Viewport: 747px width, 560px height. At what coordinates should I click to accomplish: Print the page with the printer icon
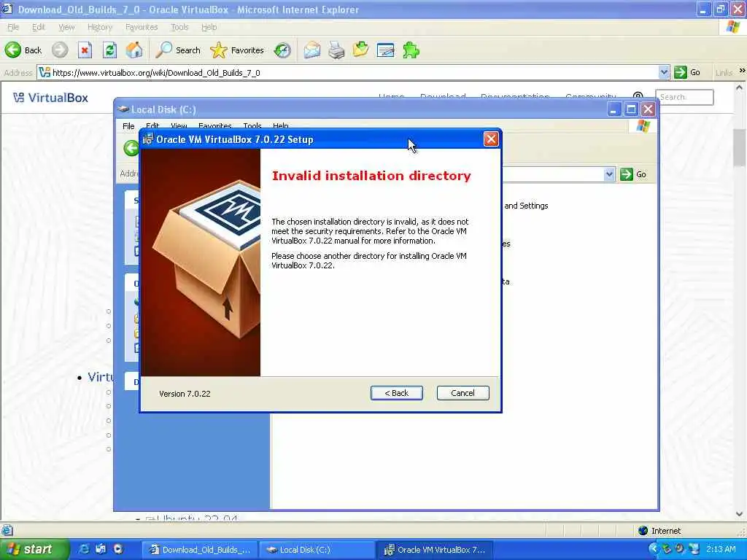336,50
